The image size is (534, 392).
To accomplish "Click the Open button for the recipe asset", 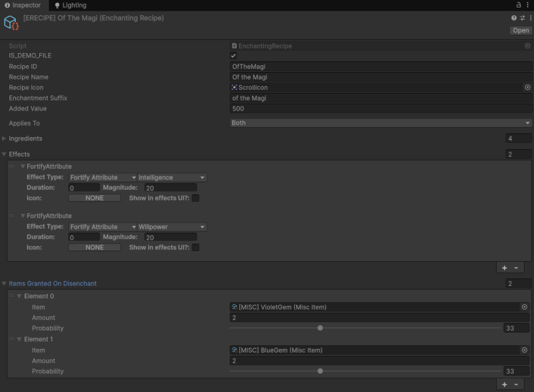I will (521, 30).
